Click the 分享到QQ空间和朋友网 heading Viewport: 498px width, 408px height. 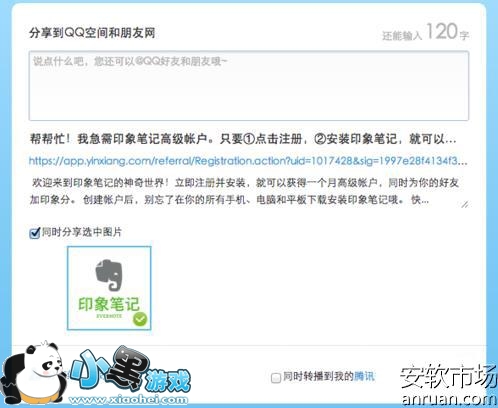[x=92, y=33]
